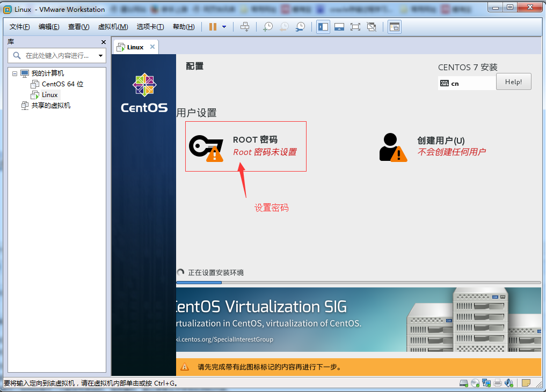Close the Linux tab
The width and height of the screenshot is (546, 392).
pos(152,47)
